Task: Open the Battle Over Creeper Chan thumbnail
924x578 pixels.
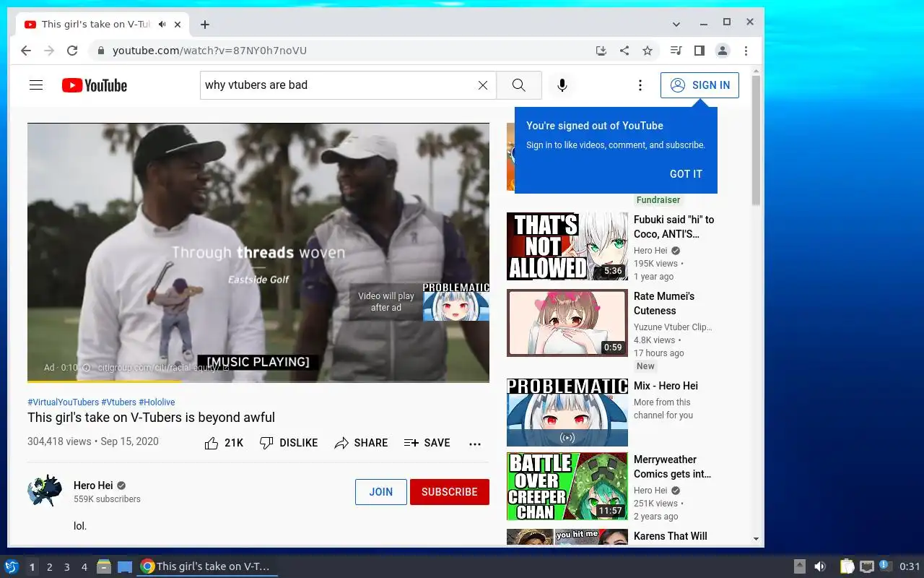Action: [567, 486]
